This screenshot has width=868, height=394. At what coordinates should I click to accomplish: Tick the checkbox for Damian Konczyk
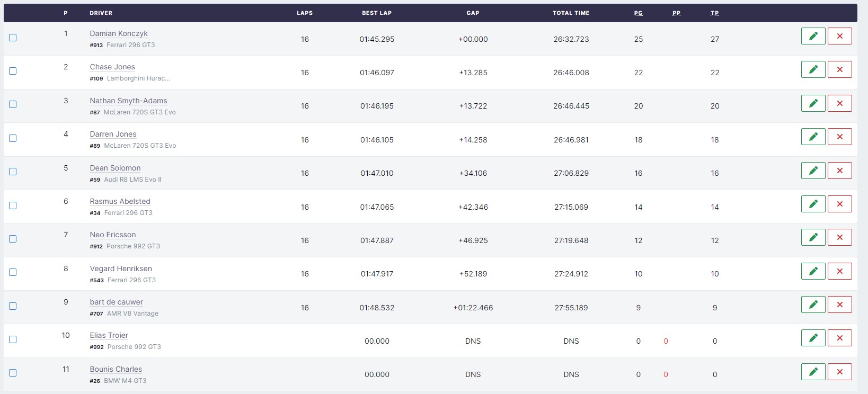tap(13, 38)
